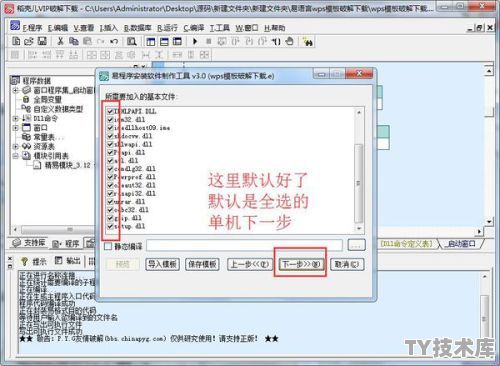Viewport: 500px width, 366px height.
Task: Click the Copy toolbar icon
Action: pyautogui.click(x=73, y=41)
